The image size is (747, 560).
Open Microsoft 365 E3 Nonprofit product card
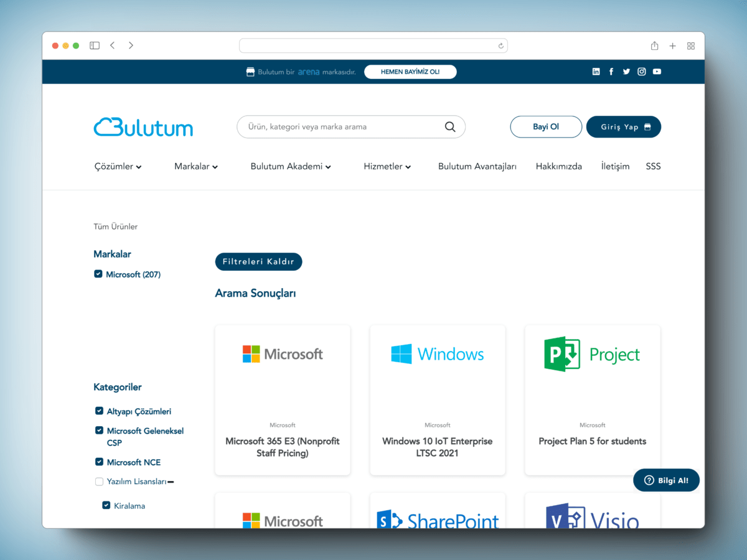tap(283, 400)
